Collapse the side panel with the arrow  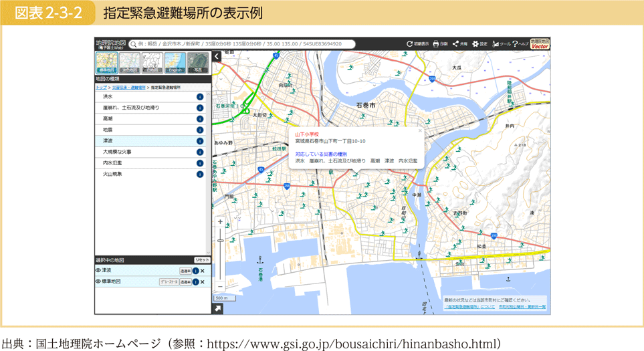pyautogui.click(x=217, y=56)
